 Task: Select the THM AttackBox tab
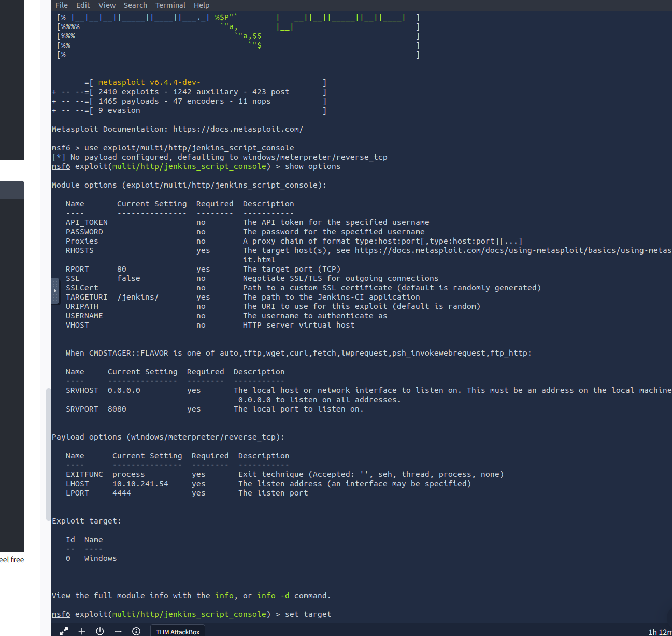point(178,631)
